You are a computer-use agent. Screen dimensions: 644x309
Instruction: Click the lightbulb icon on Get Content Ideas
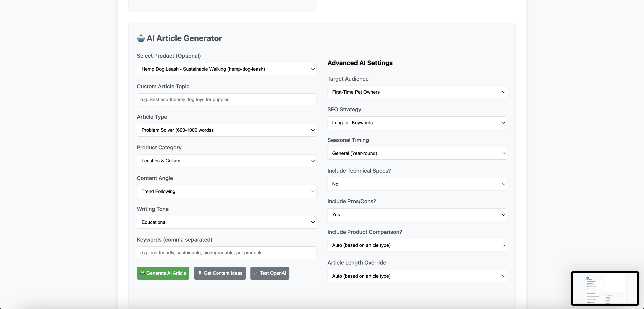coord(200,273)
